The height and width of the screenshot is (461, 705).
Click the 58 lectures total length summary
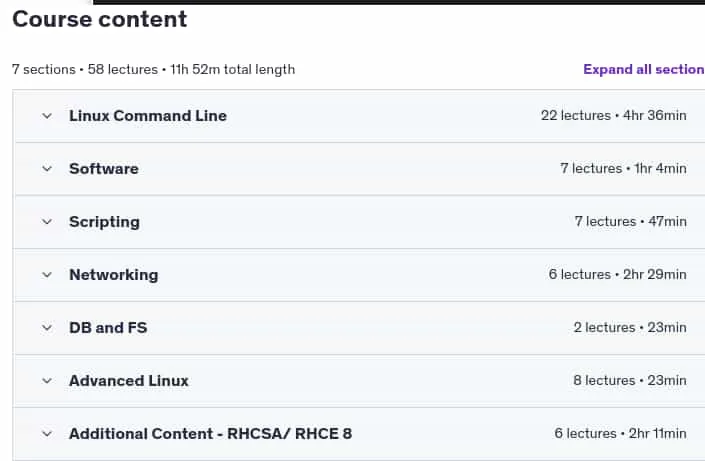pyautogui.click(x=153, y=69)
